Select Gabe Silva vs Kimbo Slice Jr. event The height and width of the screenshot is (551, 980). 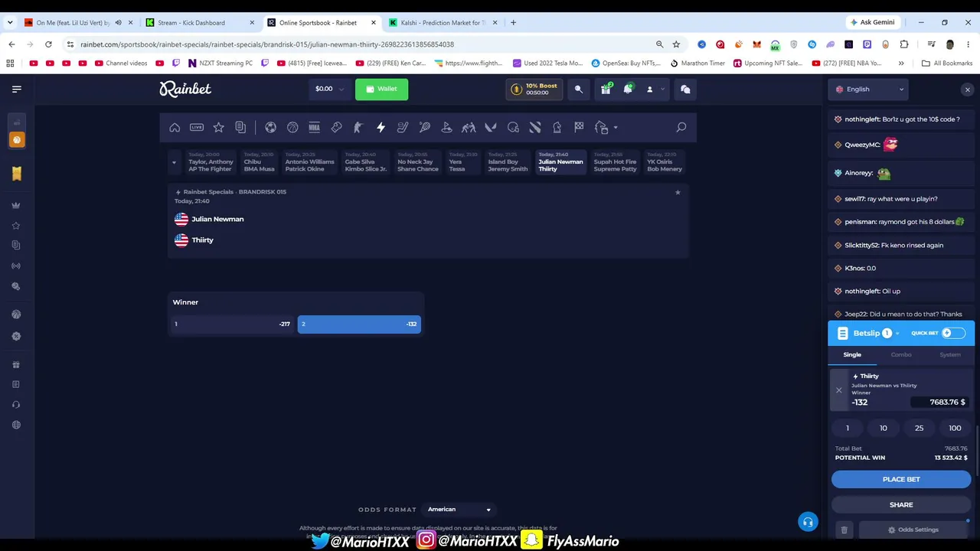(366, 162)
